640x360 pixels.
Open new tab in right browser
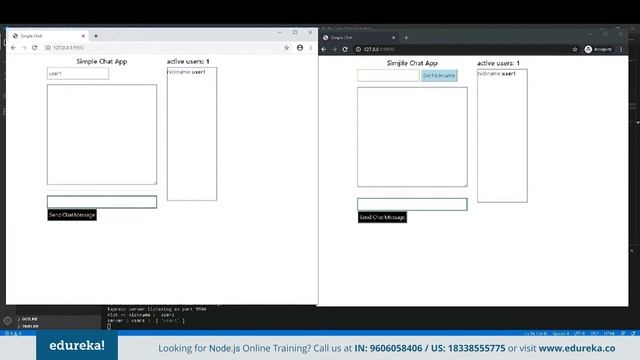click(406, 38)
